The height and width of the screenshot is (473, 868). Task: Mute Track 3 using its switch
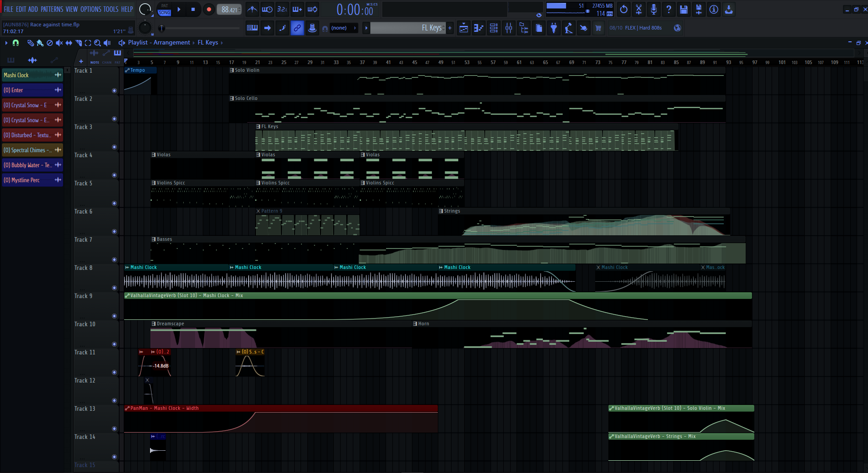(x=114, y=147)
